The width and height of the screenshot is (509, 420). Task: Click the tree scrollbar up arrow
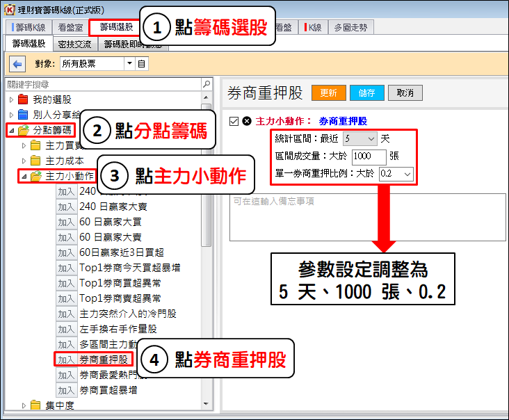(206, 97)
